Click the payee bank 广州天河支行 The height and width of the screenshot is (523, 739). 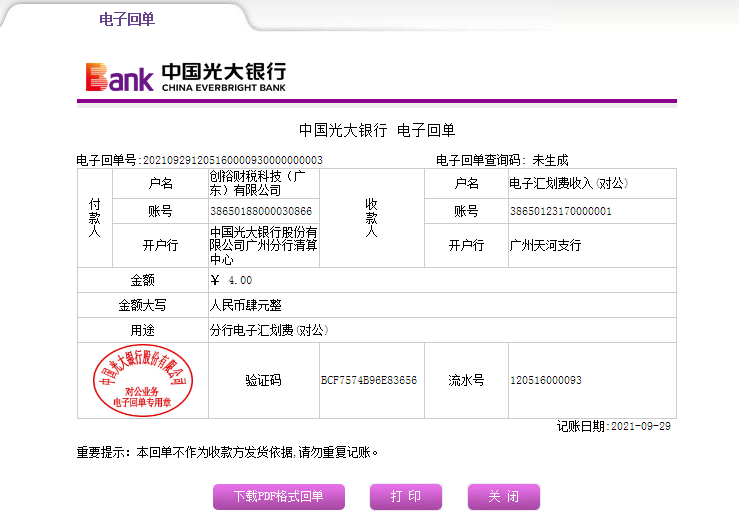545,245
